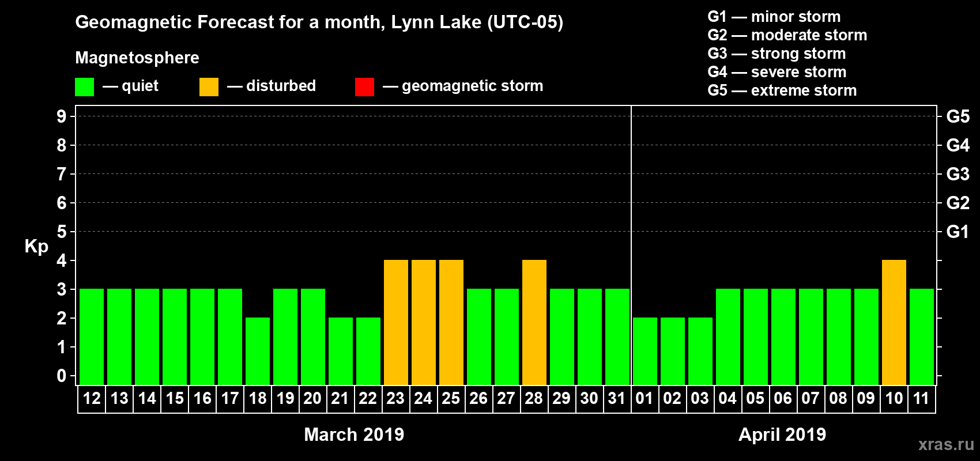Screen dimensions: 980x461
Task: Click the 'G1 — minor storm' legend text
Action: [774, 17]
